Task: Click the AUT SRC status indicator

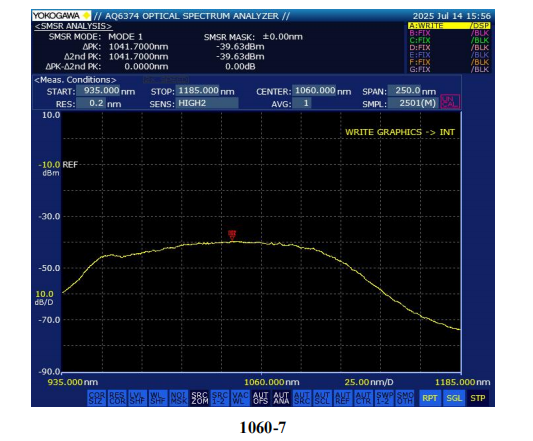Action: click(x=302, y=398)
